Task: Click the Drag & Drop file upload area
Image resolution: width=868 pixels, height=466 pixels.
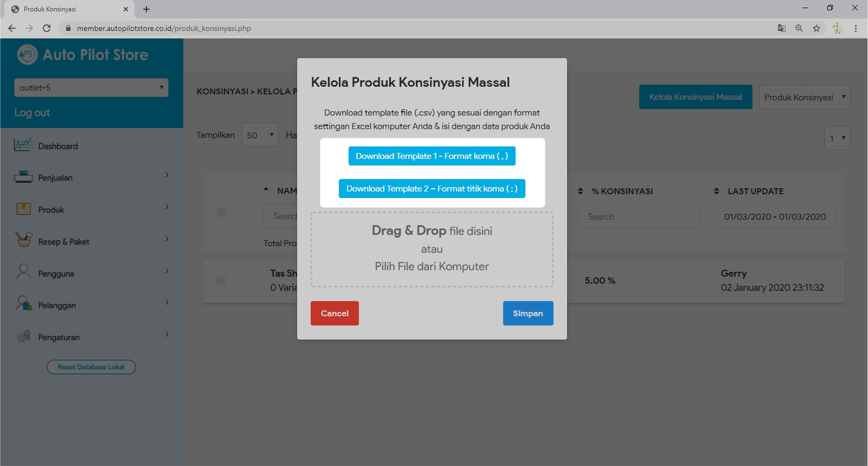Action: [x=432, y=250]
